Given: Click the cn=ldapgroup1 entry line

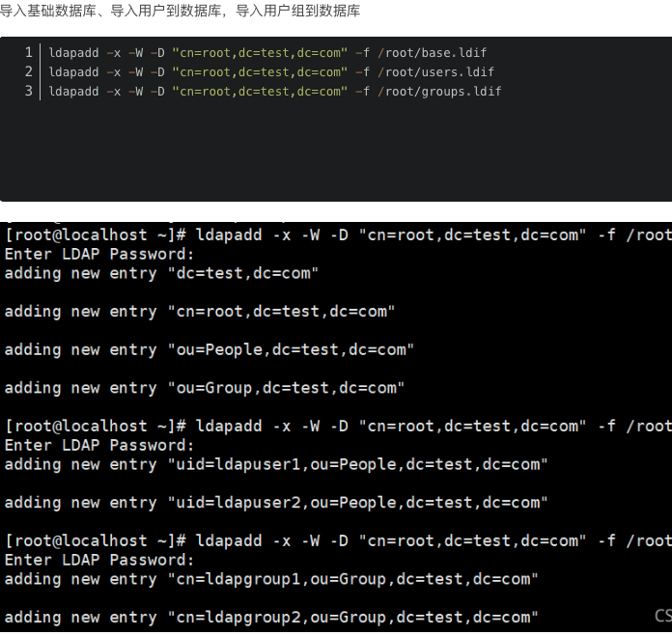Looking at the screenshot, I should tap(271, 579).
